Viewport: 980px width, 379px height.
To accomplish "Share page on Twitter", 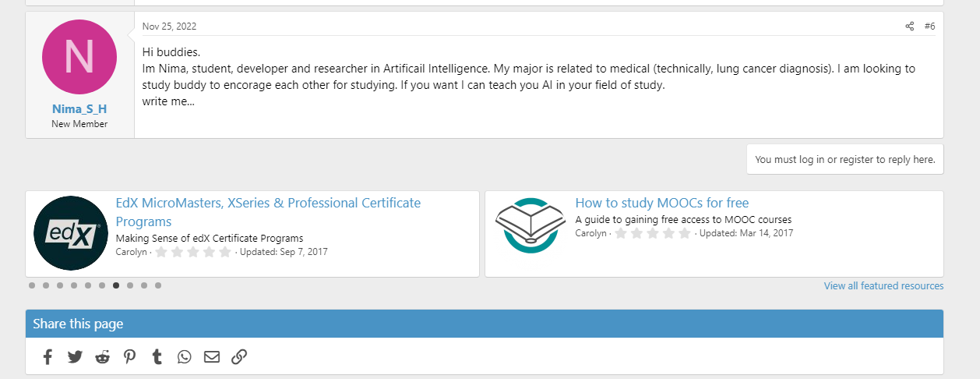I will pos(75,357).
